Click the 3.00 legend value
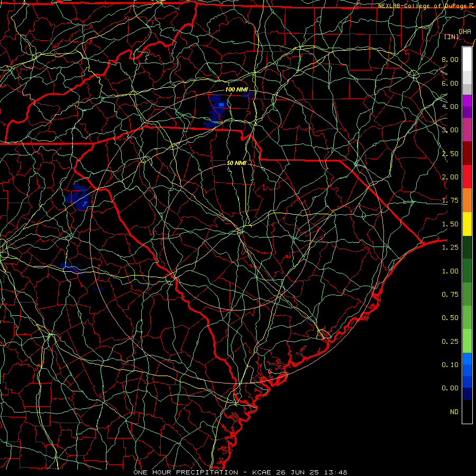The width and height of the screenshot is (476, 476). [450, 130]
